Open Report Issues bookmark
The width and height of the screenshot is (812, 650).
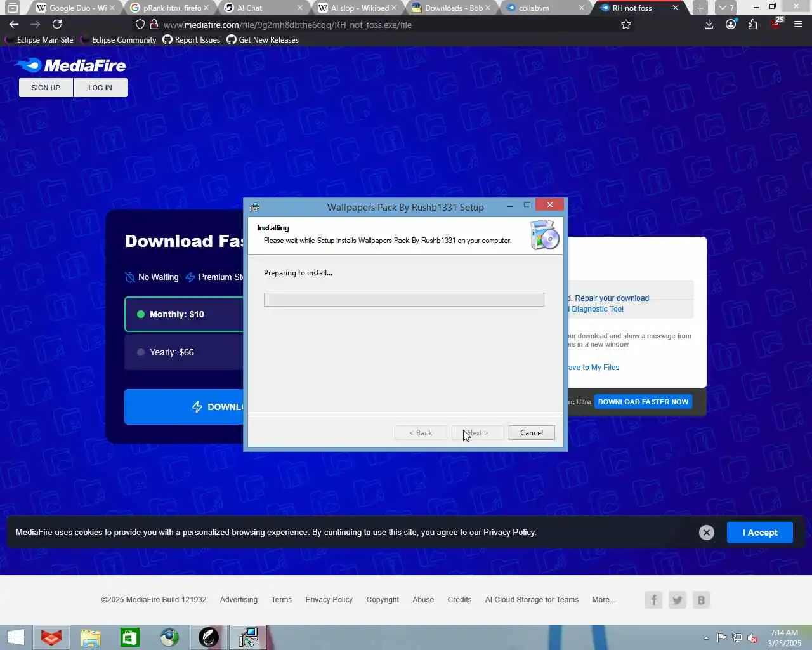[192, 40]
